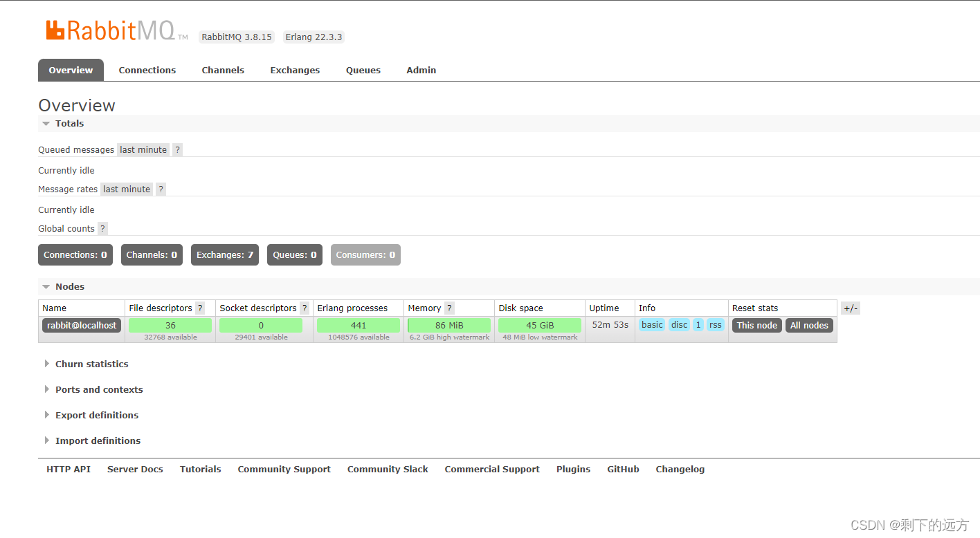Image resolution: width=980 pixels, height=538 pixels.
Task: Switch to the Channels tab
Action: (223, 70)
